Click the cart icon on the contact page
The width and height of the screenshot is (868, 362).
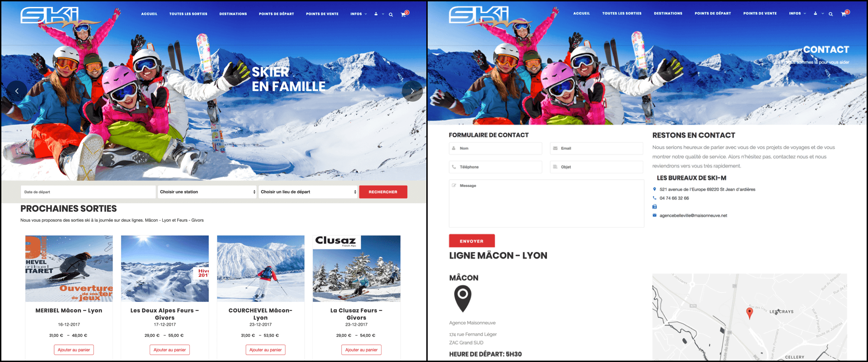coord(843,14)
